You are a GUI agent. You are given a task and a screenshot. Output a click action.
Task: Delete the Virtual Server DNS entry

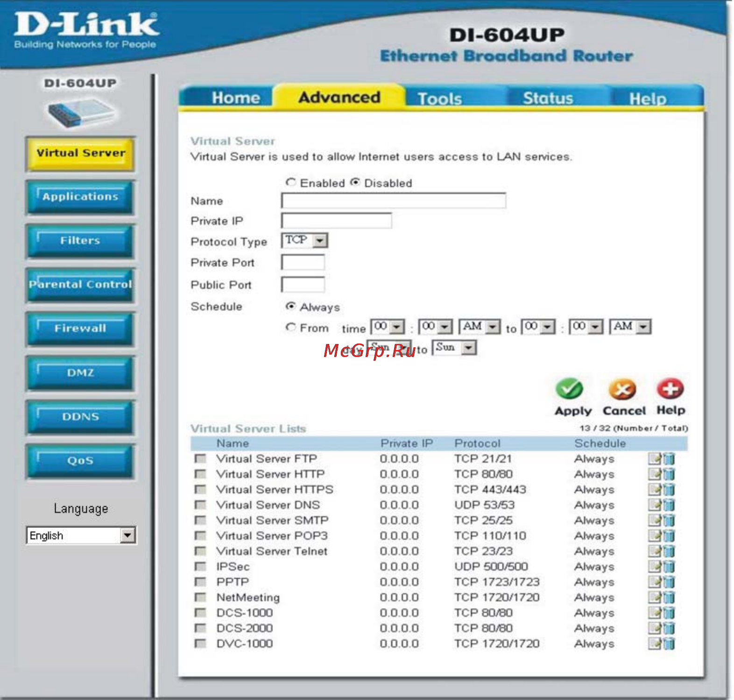tap(669, 505)
